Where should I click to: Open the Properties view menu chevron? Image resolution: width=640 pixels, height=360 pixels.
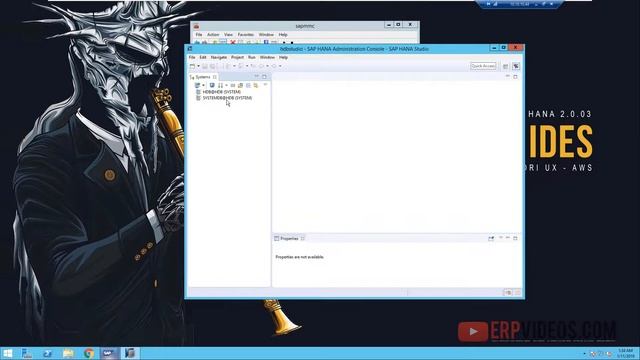coord(501,238)
